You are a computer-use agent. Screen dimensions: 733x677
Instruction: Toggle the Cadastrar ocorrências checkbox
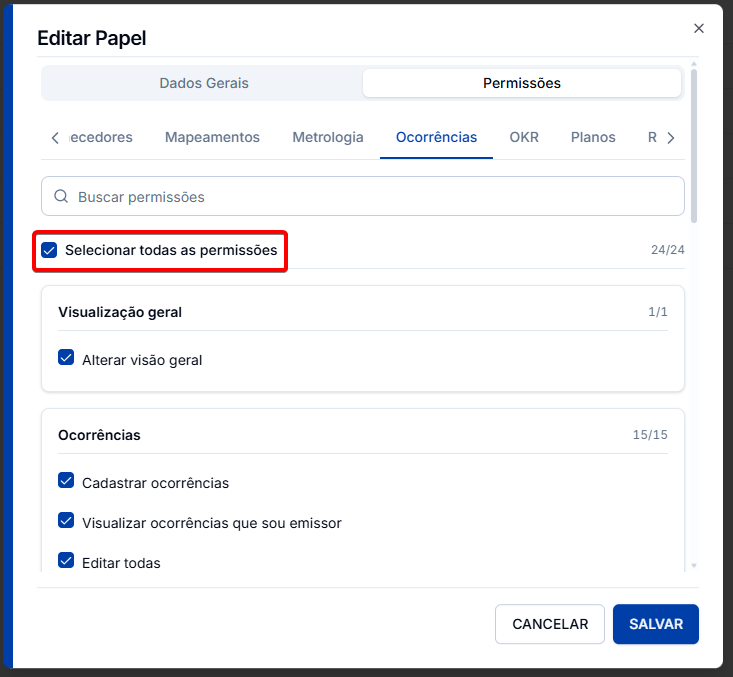point(66,480)
